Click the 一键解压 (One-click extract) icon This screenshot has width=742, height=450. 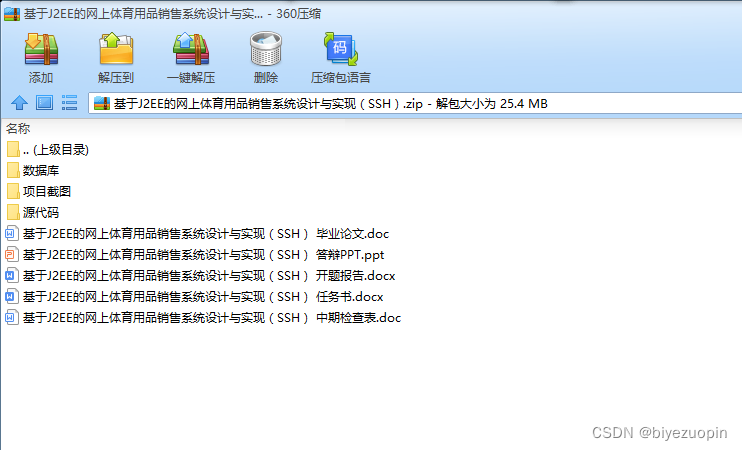coord(191,49)
